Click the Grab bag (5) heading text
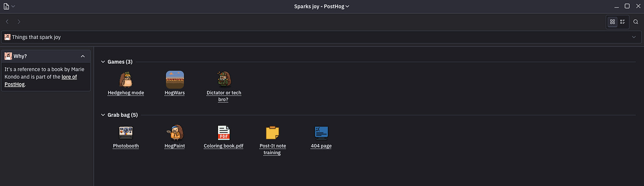The image size is (644, 186). tap(123, 115)
